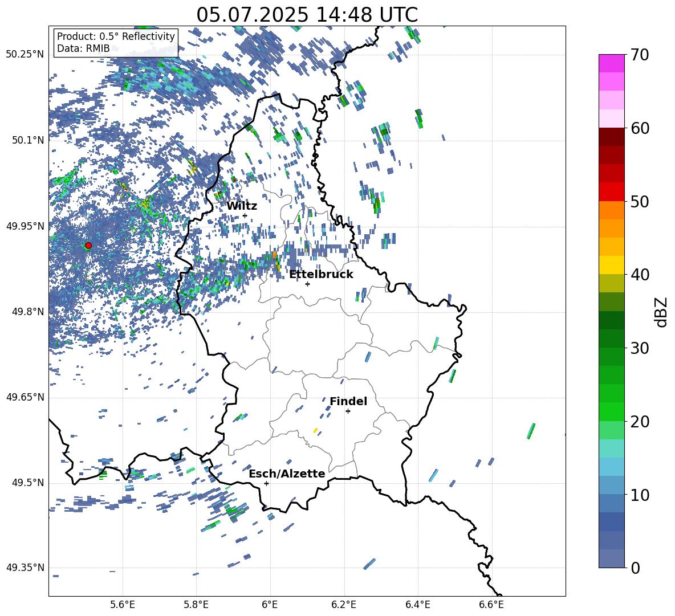
Task: Click the 40 tick label on colorbar
Action: (x=640, y=275)
